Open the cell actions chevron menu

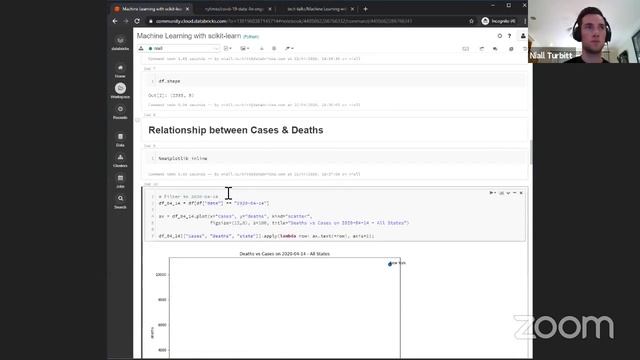(x=508, y=193)
